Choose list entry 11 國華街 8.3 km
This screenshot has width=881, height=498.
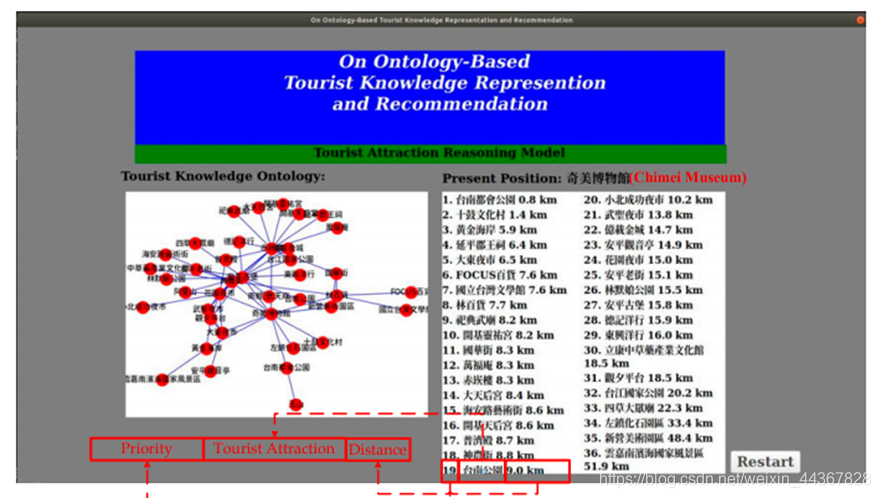tap(488, 350)
